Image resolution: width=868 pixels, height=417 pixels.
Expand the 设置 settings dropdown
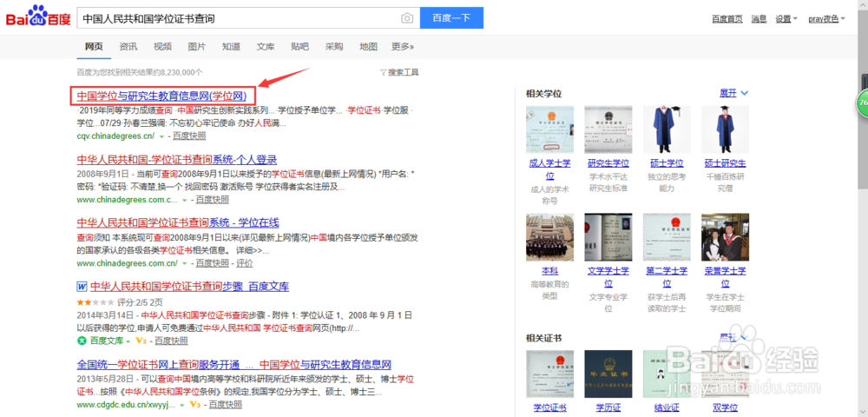point(786,19)
